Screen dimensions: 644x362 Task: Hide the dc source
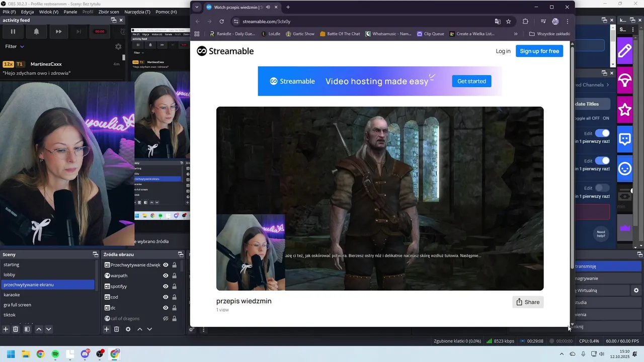pyautogui.click(x=166, y=308)
